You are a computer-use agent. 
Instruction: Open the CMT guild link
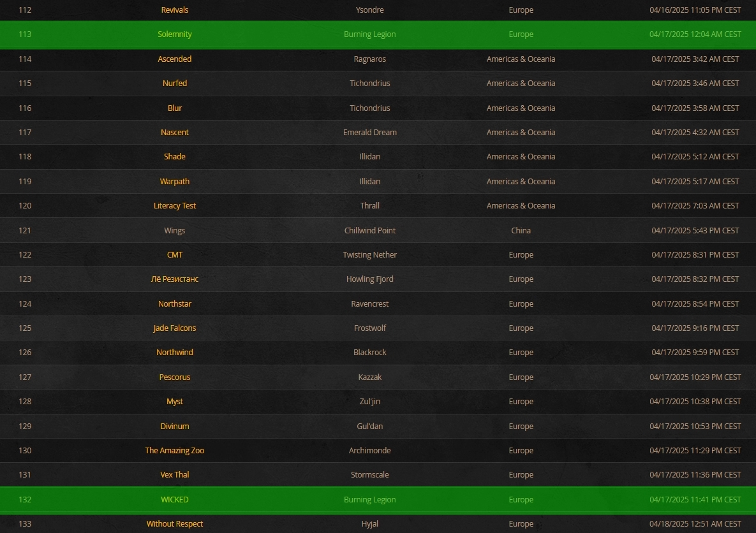[x=175, y=255]
